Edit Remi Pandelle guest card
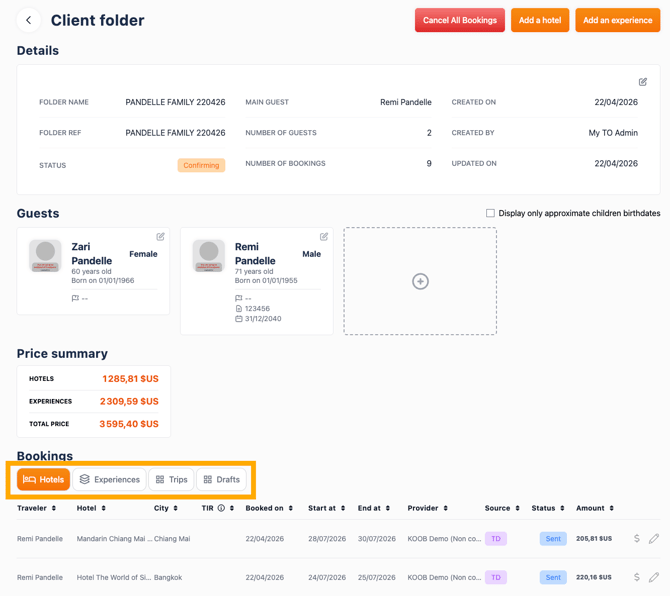The width and height of the screenshot is (670, 596). pos(324,237)
